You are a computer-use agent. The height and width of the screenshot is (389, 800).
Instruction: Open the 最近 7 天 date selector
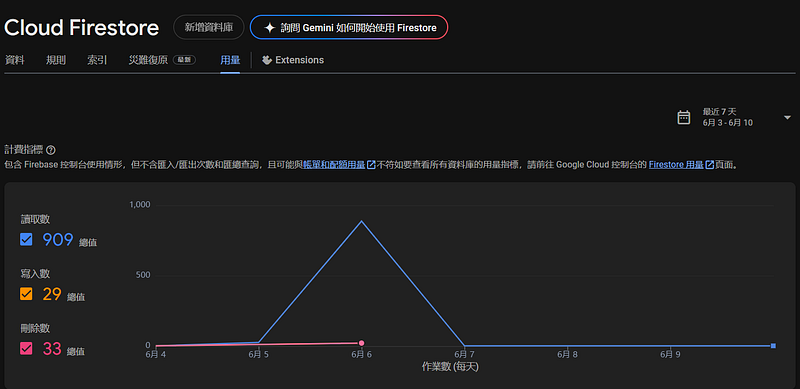pos(734,117)
